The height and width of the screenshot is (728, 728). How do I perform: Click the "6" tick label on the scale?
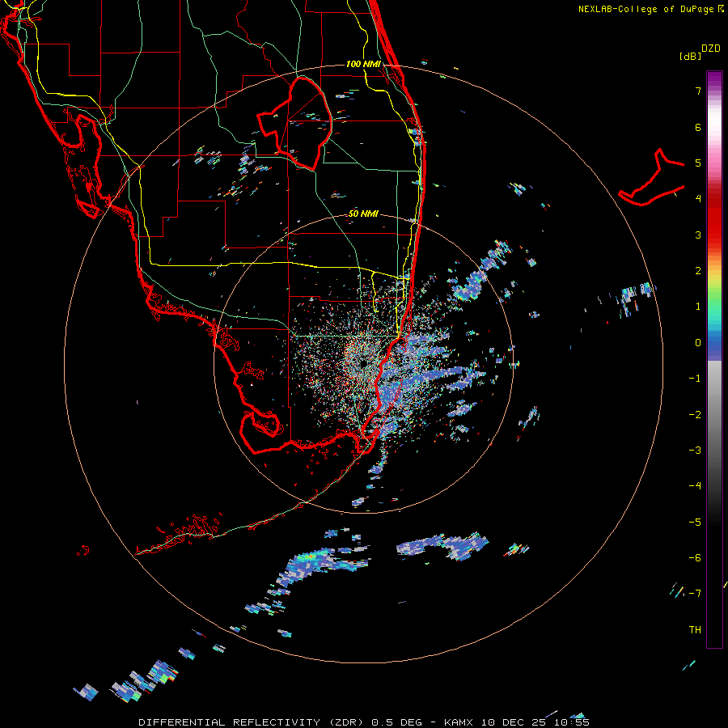click(x=698, y=127)
